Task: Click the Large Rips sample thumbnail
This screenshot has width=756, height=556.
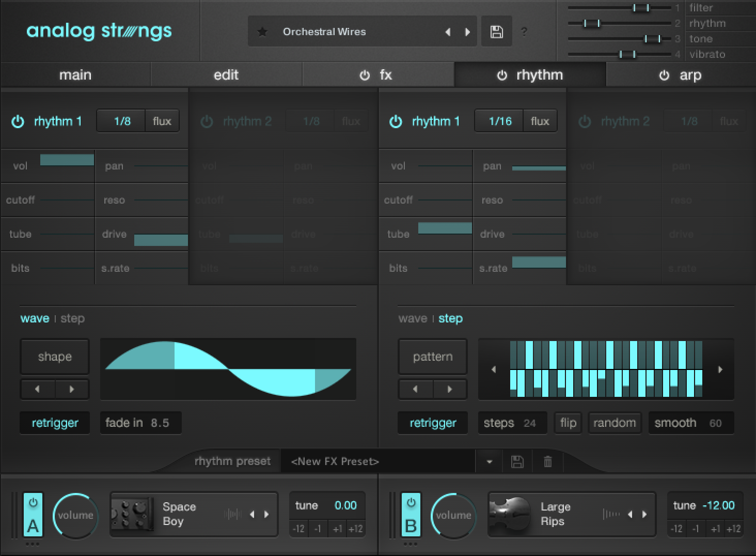Action: [x=509, y=514]
